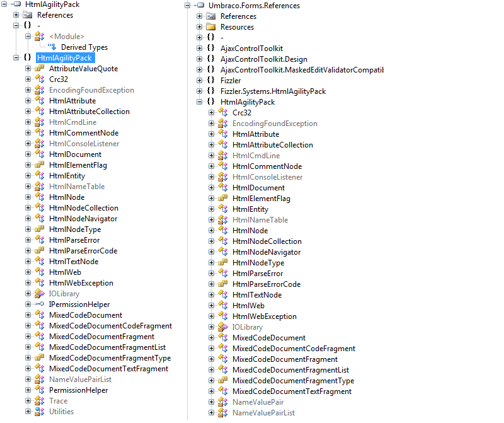Select the 'IPermissionHelper' tree row
504x423 pixels.
(79, 304)
